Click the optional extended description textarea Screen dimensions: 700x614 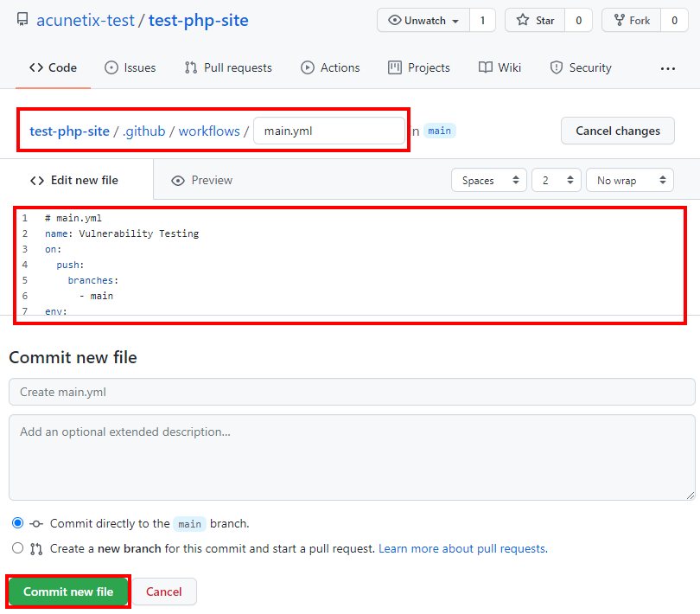(352, 457)
